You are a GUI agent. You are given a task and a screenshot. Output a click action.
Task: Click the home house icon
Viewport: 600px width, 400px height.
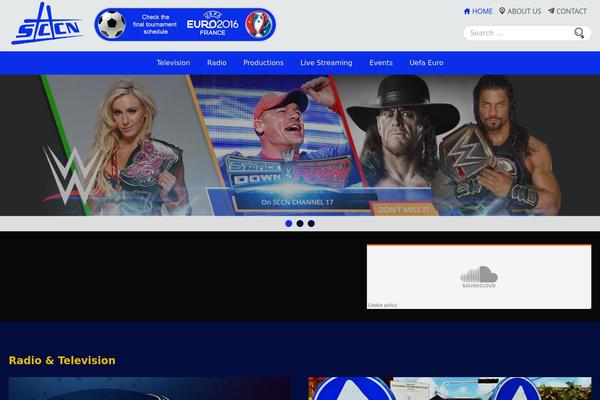(467, 11)
